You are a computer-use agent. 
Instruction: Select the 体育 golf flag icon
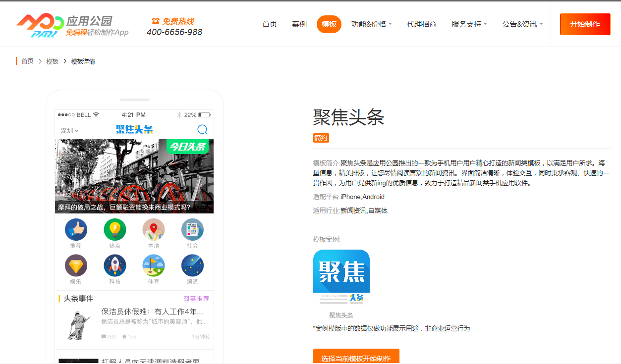tap(153, 265)
